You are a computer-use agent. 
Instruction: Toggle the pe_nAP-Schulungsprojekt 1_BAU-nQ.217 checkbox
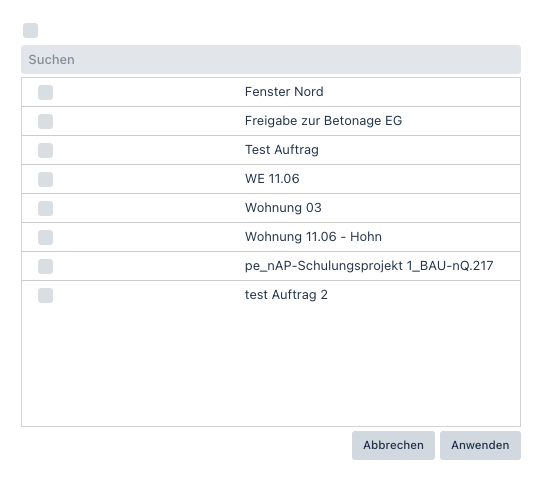(45, 266)
